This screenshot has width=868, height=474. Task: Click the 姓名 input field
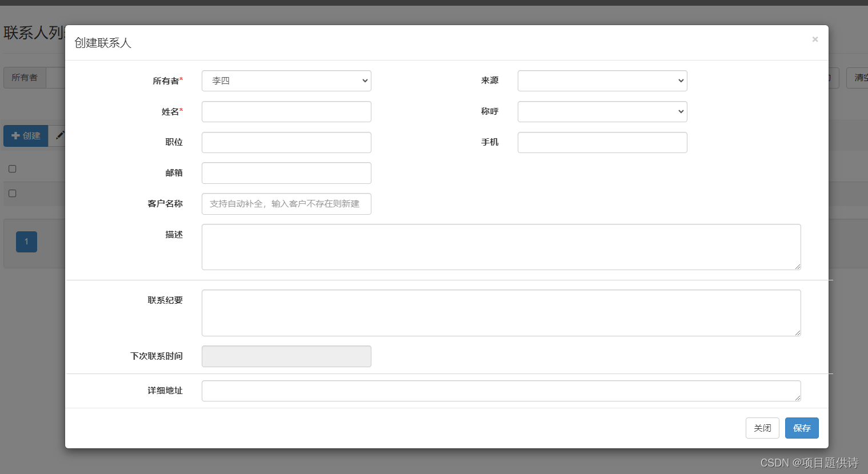tap(286, 112)
